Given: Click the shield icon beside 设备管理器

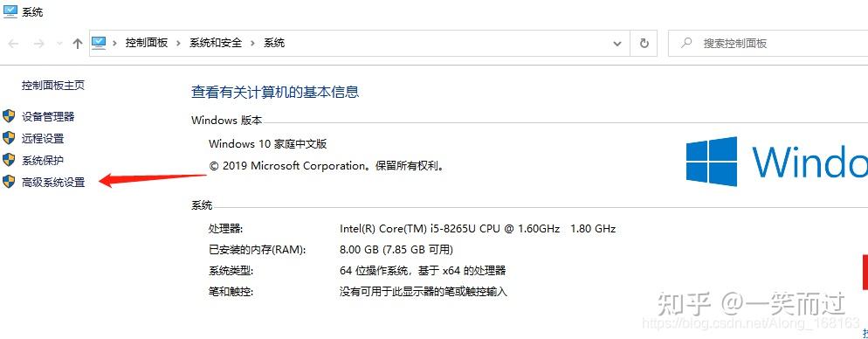Looking at the screenshot, I should pos(9,116).
